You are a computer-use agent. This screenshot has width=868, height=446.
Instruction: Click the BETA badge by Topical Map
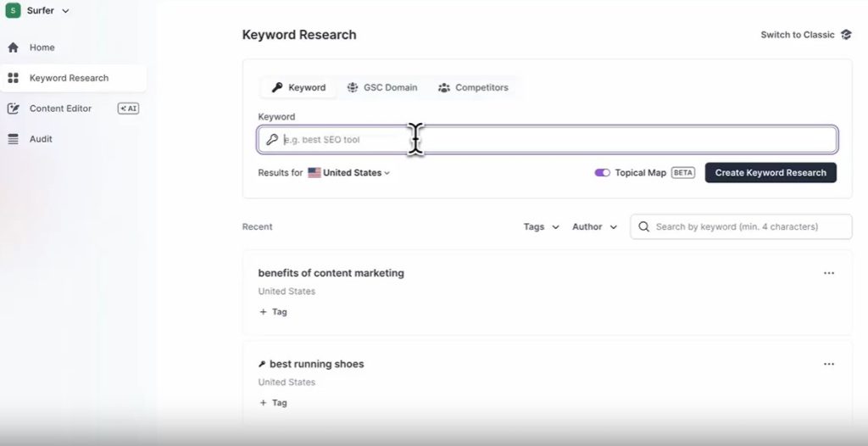point(683,173)
